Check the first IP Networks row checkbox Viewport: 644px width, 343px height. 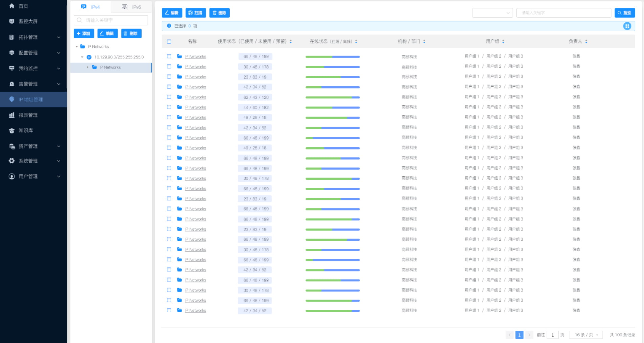pyautogui.click(x=169, y=56)
